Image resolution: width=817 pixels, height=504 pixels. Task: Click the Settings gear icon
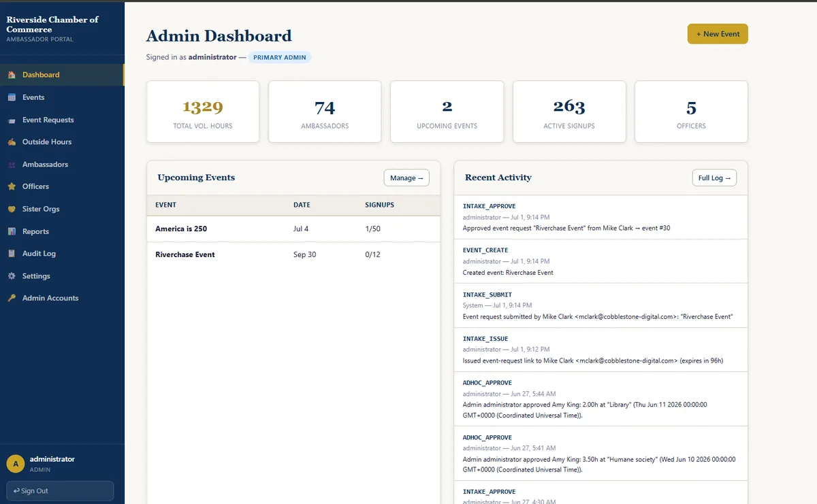12,276
